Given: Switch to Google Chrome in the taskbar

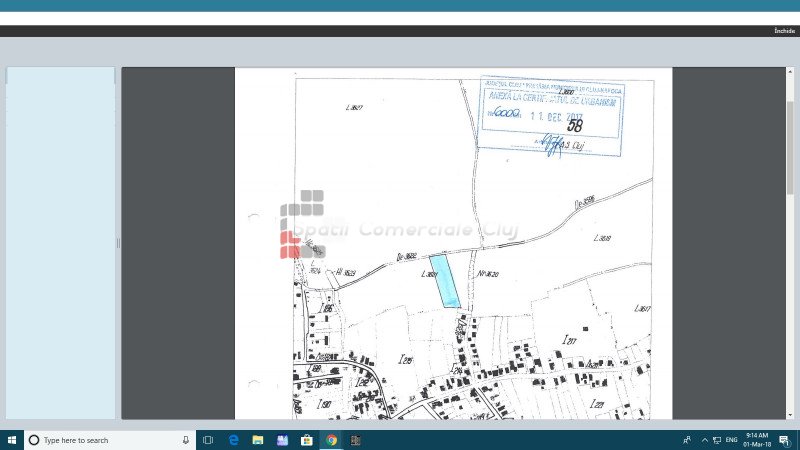Looking at the screenshot, I should pos(331,440).
